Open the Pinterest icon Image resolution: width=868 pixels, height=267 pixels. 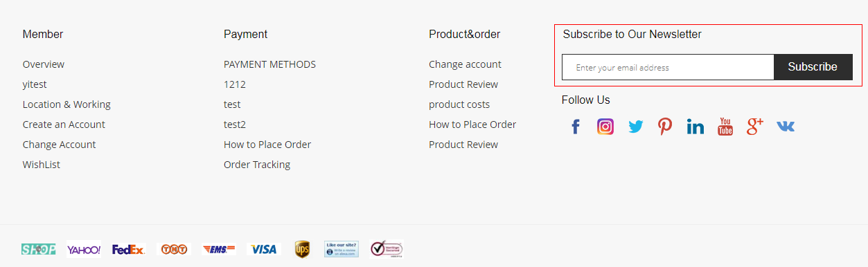(665, 127)
